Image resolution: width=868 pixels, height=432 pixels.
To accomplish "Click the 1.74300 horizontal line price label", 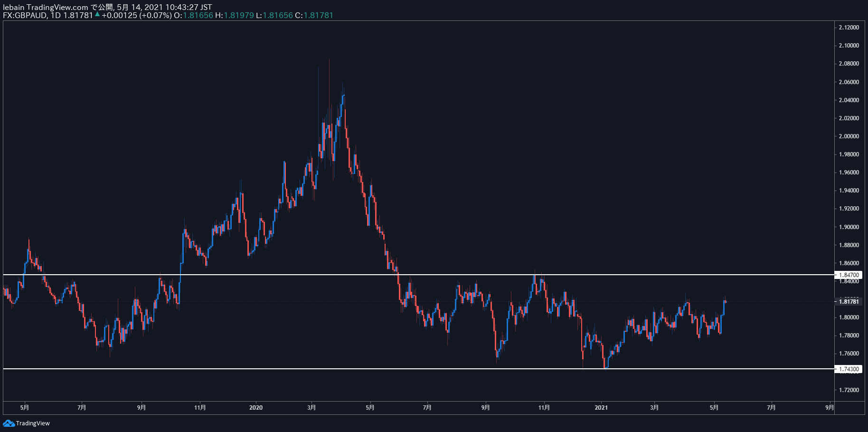I will [x=848, y=369].
